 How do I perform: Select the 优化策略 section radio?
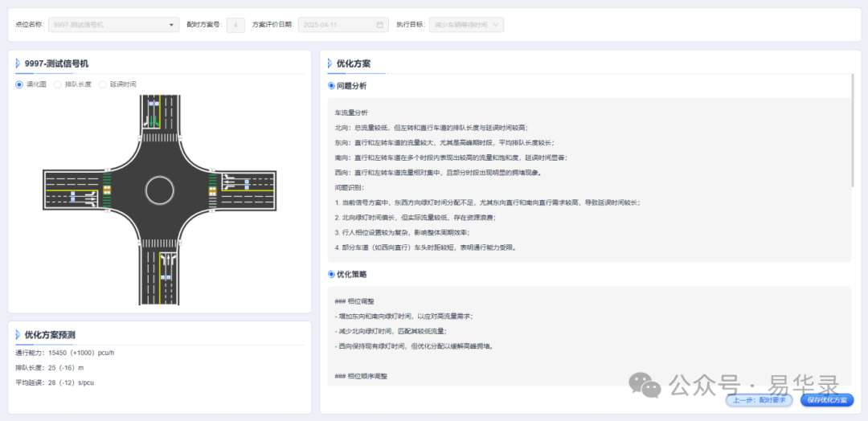pos(332,274)
